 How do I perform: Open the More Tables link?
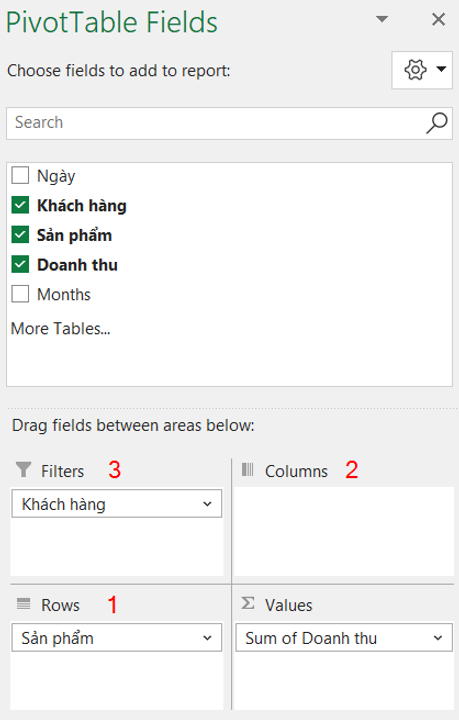tap(61, 328)
